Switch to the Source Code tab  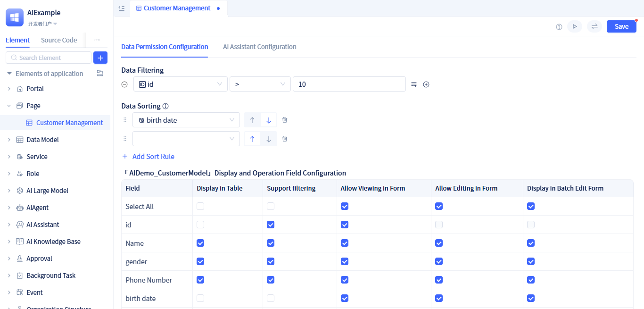tap(59, 40)
